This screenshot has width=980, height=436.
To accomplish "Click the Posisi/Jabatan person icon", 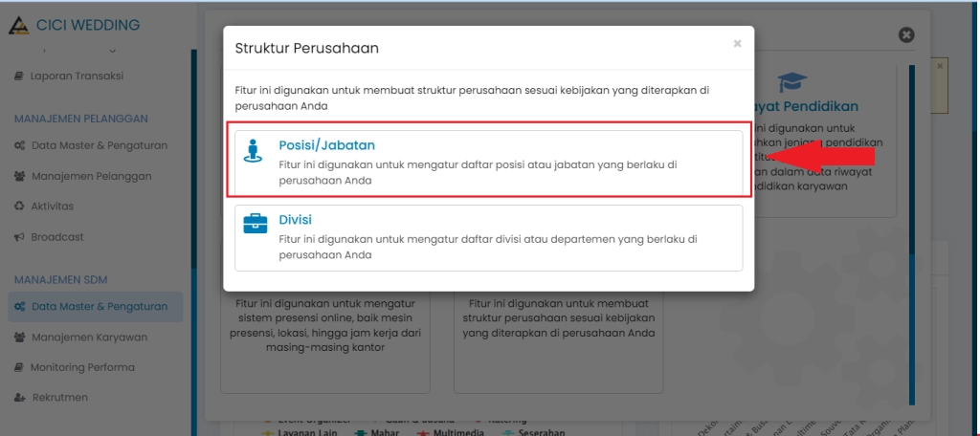I will tap(253, 150).
